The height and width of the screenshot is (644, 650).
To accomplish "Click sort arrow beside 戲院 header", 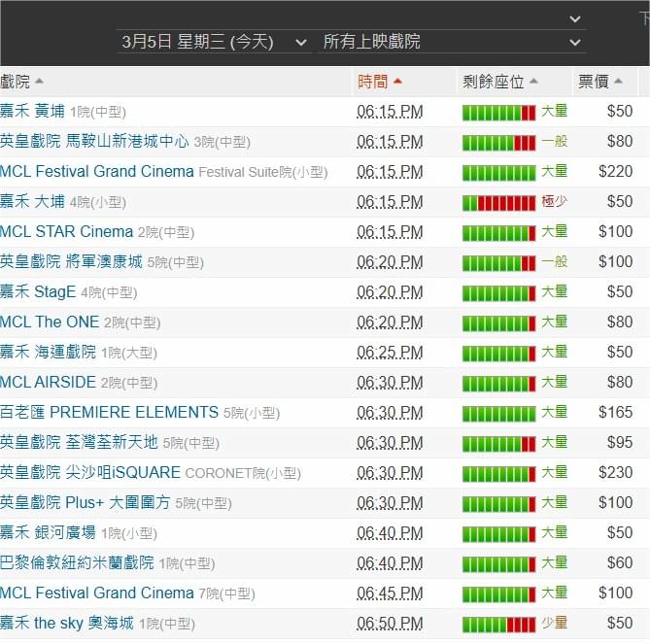I will point(39,81).
